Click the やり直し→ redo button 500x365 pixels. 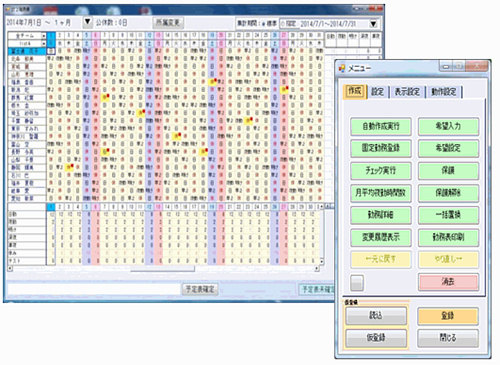[x=448, y=259]
